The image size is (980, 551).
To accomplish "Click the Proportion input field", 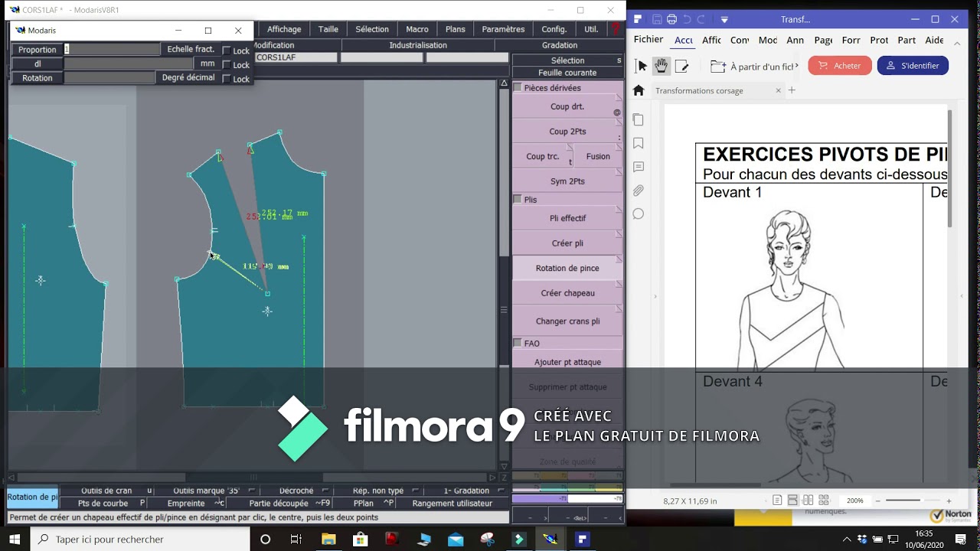I will pos(112,49).
